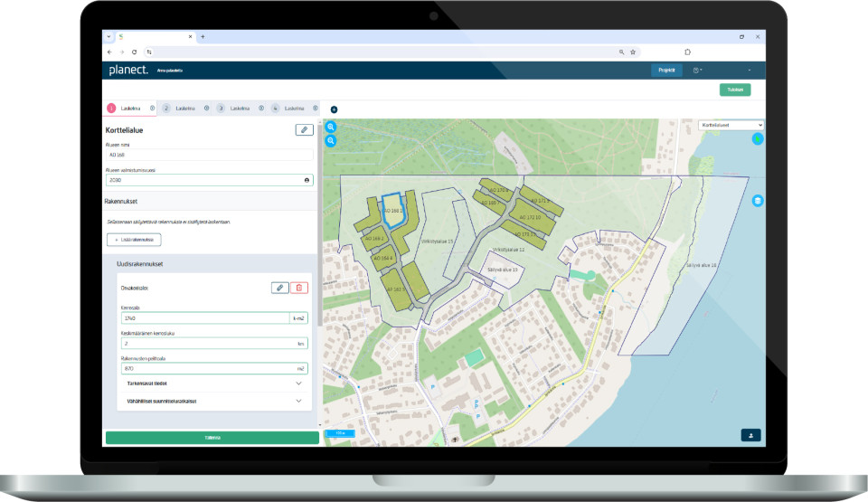Open the first Laskelma tab options icon
The width and height of the screenshot is (868, 502).
152,108
